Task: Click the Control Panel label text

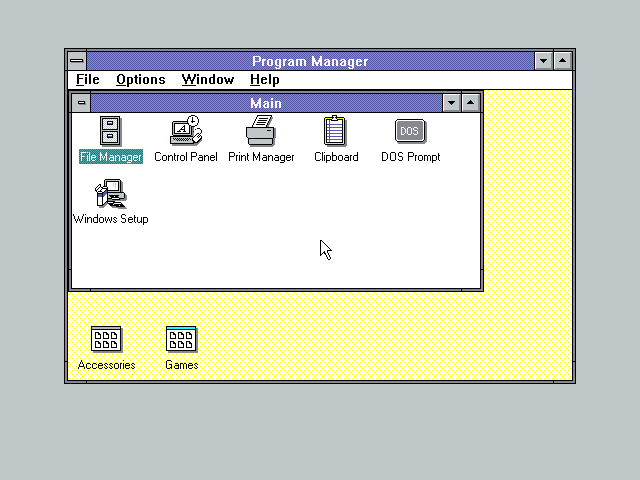Action: [x=186, y=157]
